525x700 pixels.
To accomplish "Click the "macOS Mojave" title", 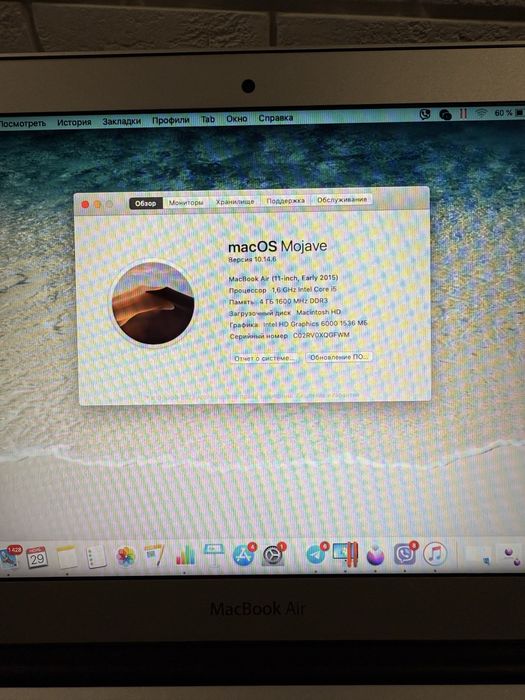I will pyautogui.click(x=277, y=246).
